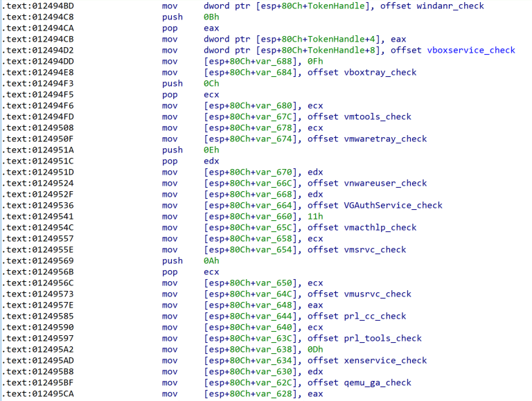Viewport: 532px width, 401px height.
Task: Select the vmtools_check symbol
Action: click(378, 117)
